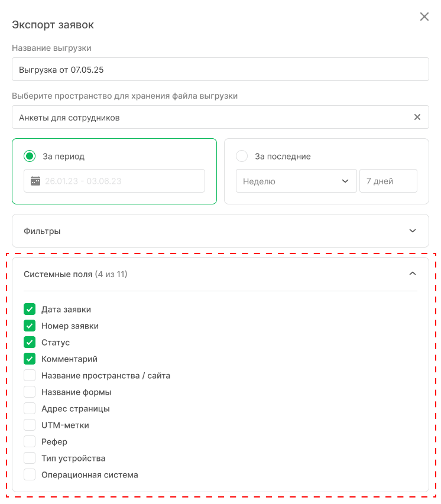441x504 pixels.
Task: Open the Неделю period dropdown
Action: click(x=296, y=181)
